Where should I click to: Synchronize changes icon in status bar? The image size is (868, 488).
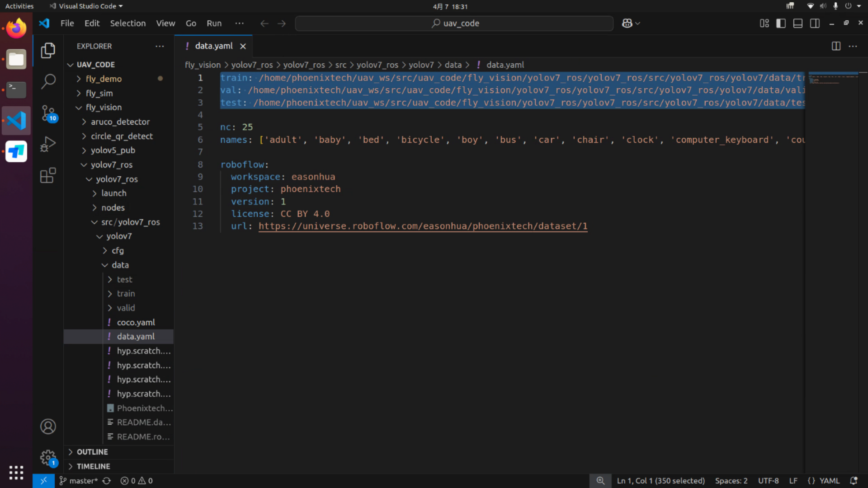pos(107,481)
